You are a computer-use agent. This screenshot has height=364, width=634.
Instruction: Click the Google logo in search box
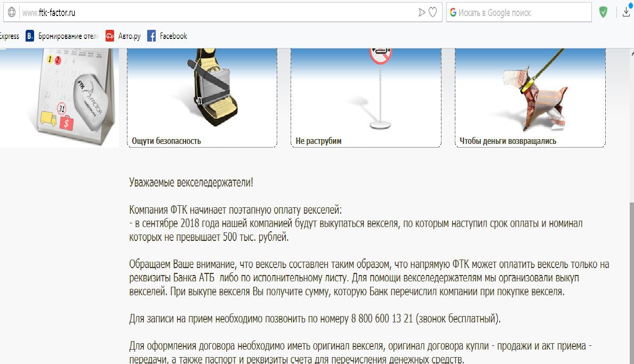pos(453,12)
